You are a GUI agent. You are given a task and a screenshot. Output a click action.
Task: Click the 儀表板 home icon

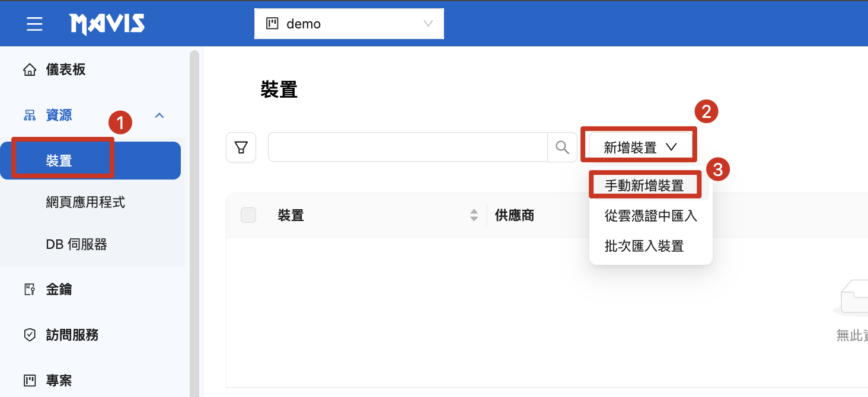tap(30, 70)
